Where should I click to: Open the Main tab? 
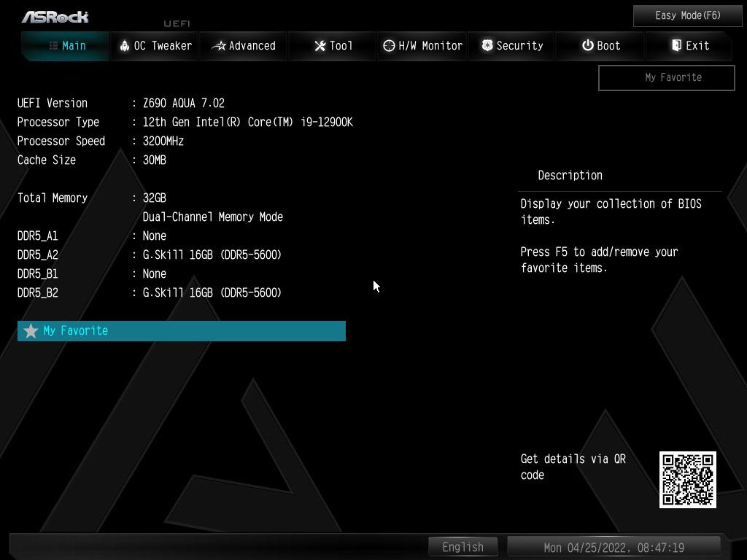coord(65,46)
